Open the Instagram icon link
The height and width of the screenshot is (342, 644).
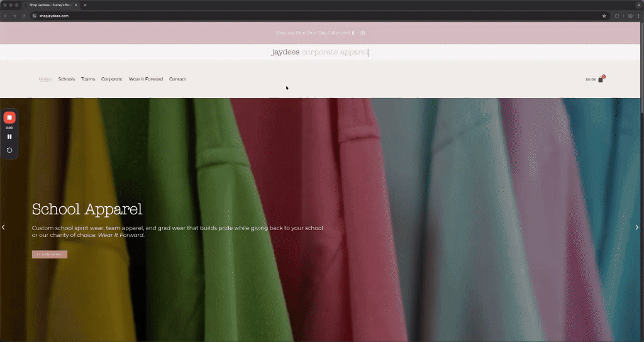(363, 33)
